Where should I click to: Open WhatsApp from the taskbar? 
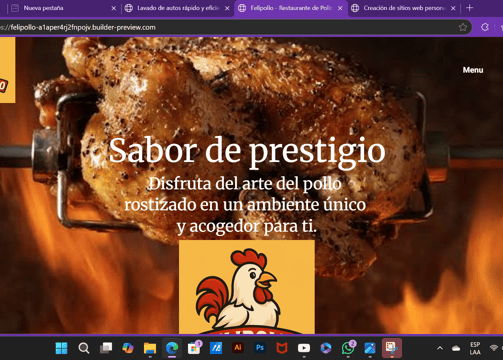click(348, 348)
